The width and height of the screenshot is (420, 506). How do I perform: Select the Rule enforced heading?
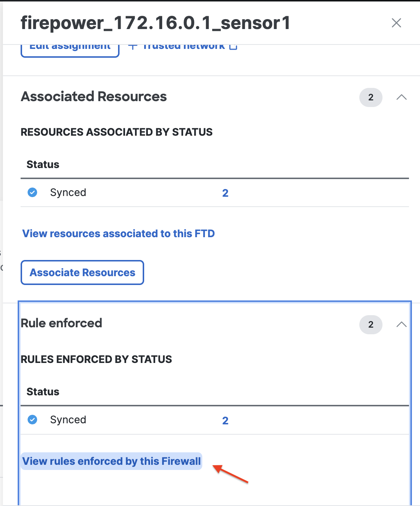pos(61,323)
